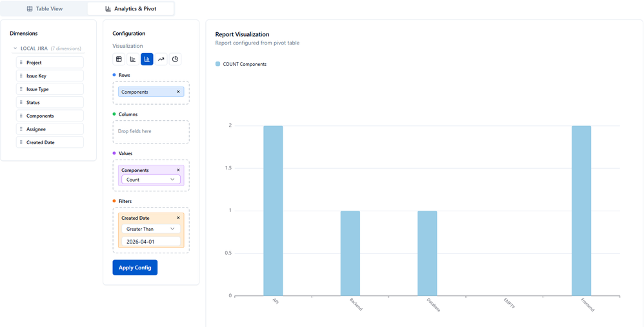This screenshot has width=644, height=327.
Task: Click the Frontend axis label
Action: point(588,305)
